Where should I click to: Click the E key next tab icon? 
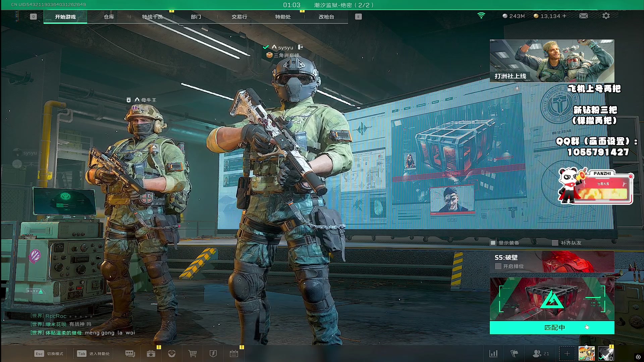358,16
